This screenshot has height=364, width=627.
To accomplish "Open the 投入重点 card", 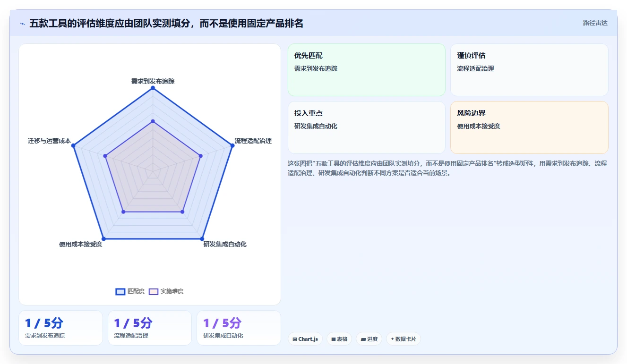I will point(367,127).
